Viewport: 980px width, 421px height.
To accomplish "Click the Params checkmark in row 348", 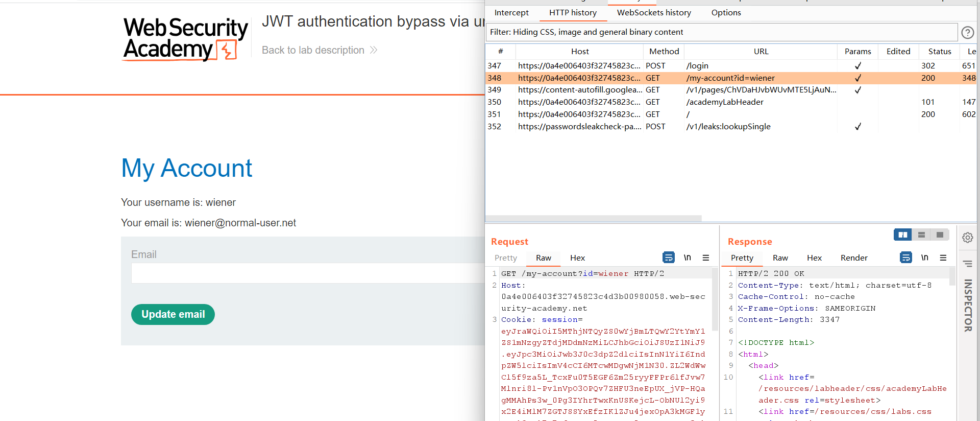I will 858,78.
